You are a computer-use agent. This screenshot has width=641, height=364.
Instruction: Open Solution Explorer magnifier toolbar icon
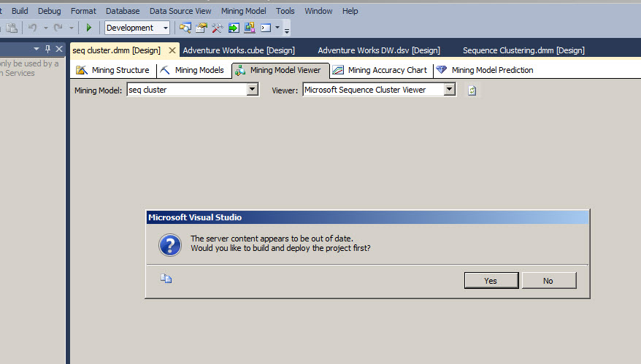pos(185,28)
